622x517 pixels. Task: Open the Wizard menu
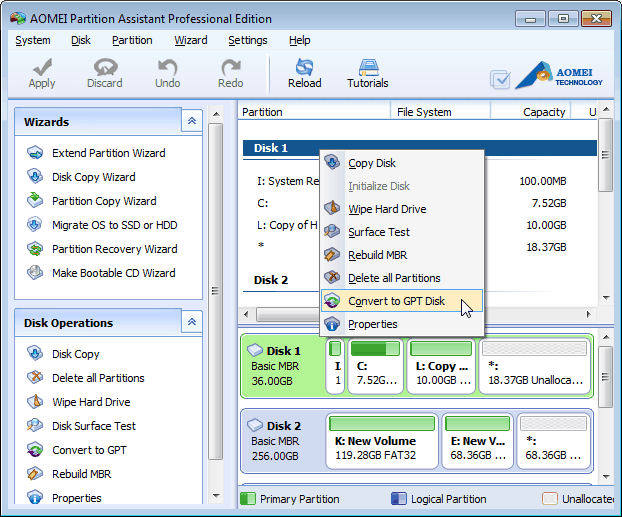pyautogui.click(x=191, y=40)
